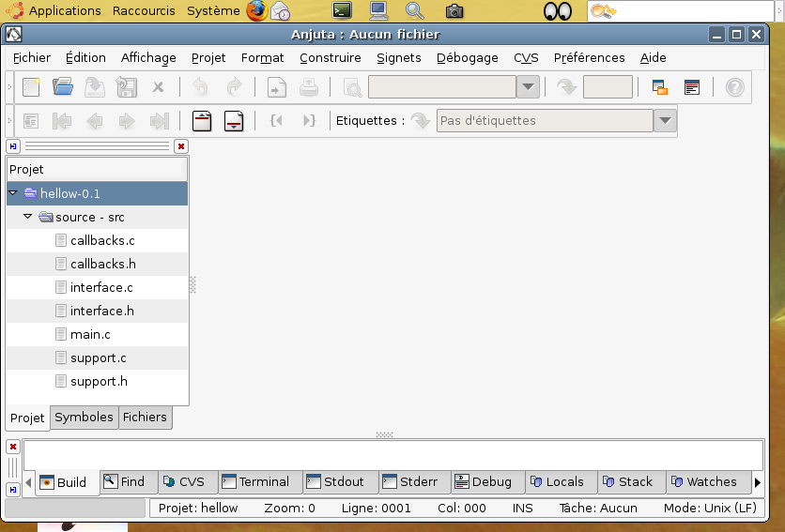Collapse the hellow-0.1 project node
Viewport: 785px width, 532px height.
[13, 192]
